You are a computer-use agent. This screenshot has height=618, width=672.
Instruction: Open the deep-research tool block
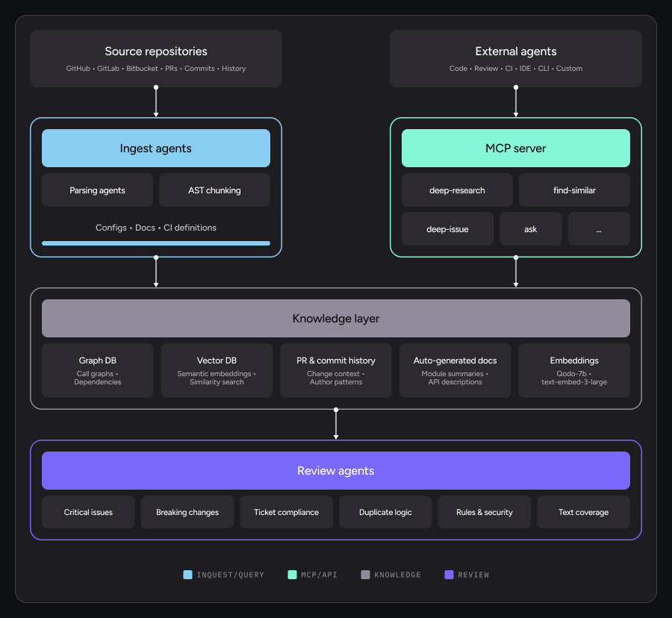457,190
